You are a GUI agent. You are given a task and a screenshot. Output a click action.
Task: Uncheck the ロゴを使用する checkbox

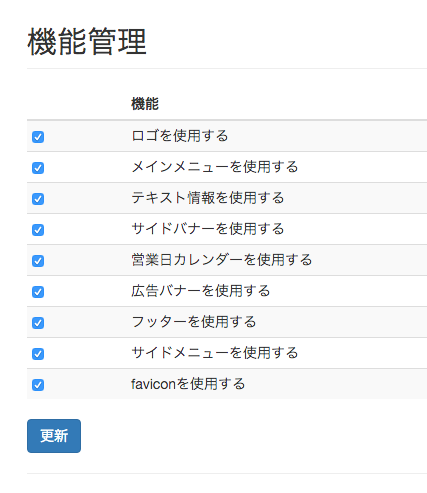coord(38,137)
